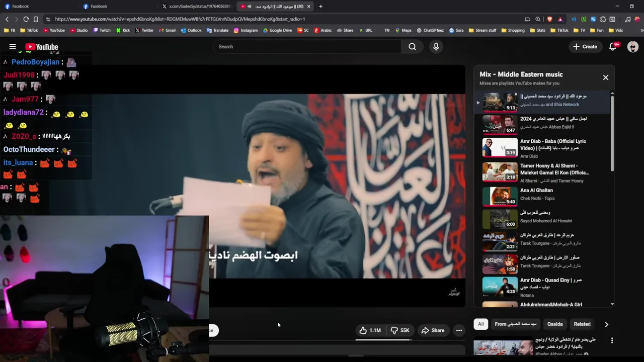
Task: Open the Studio bookmark
Action: 79,30
